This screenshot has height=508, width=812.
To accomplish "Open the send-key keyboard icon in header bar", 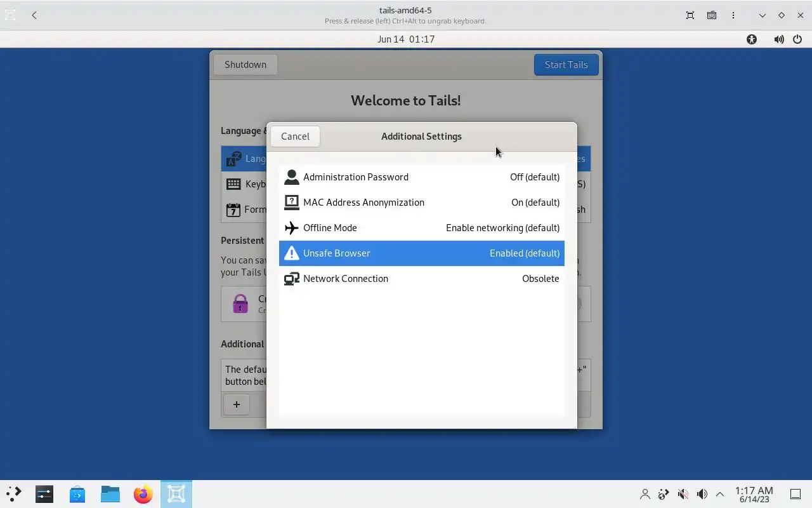I will point(712,15).
